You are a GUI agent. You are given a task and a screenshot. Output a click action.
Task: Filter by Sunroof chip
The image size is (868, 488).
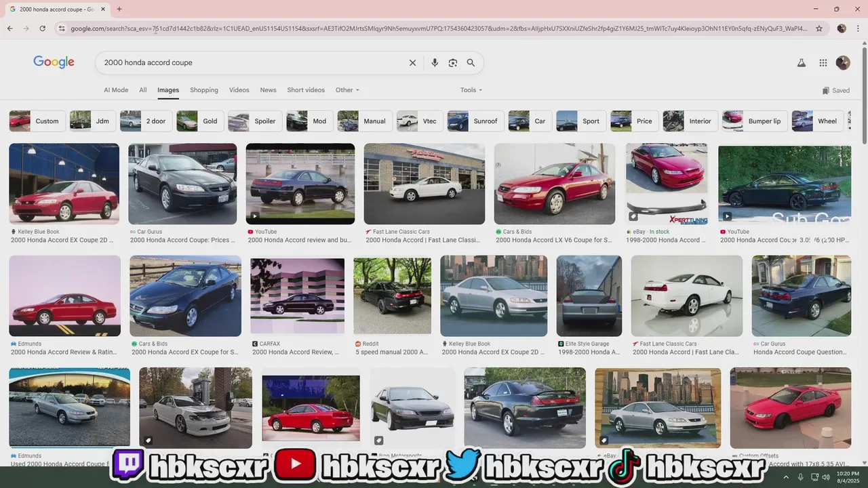[475, 121]
